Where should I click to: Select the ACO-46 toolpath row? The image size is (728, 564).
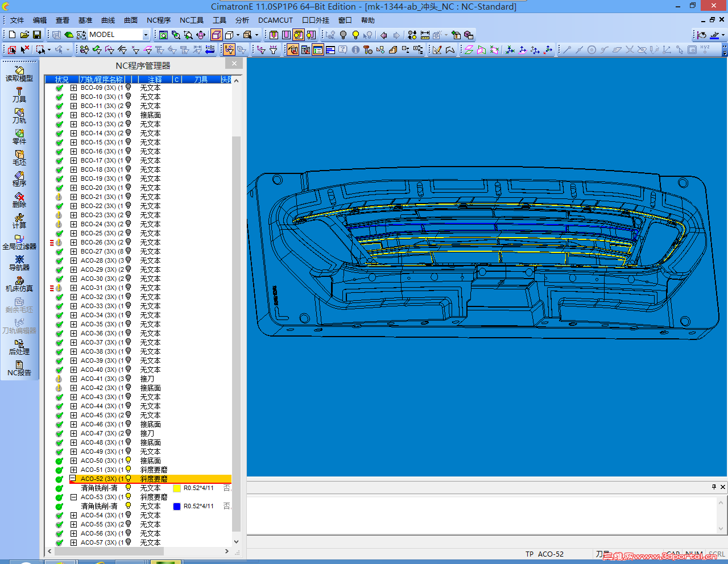pyautogui.click(x=138, y=424)
